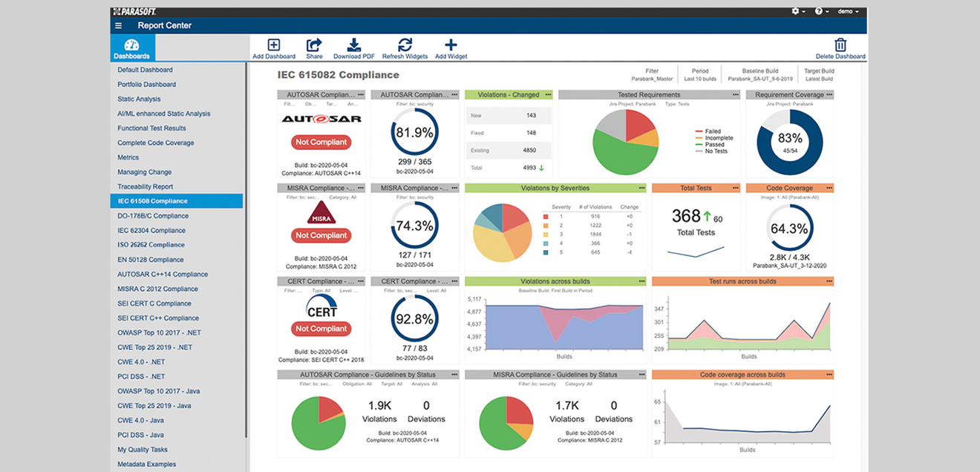Click the Parasoft logo
The image size is (980, 472).
click(134, 12)
